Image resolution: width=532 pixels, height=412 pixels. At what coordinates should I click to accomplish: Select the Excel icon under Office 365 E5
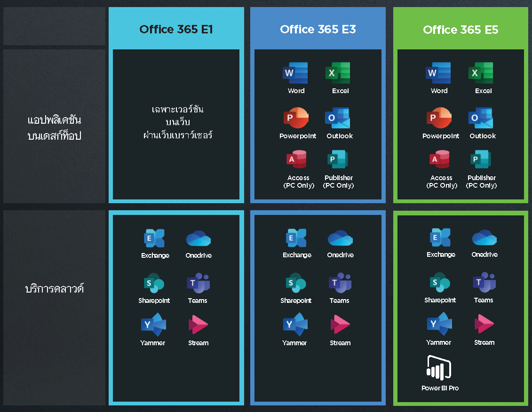pos(482,71)
